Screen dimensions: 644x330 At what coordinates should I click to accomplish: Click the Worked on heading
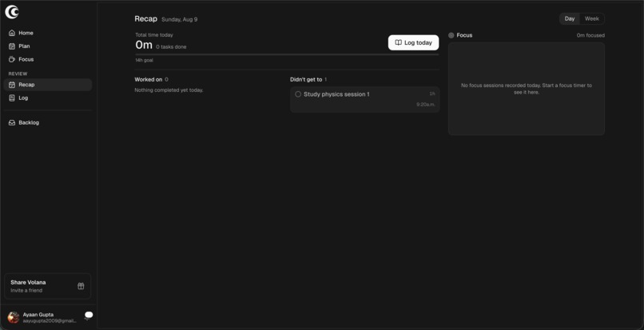tap(149, 79)
